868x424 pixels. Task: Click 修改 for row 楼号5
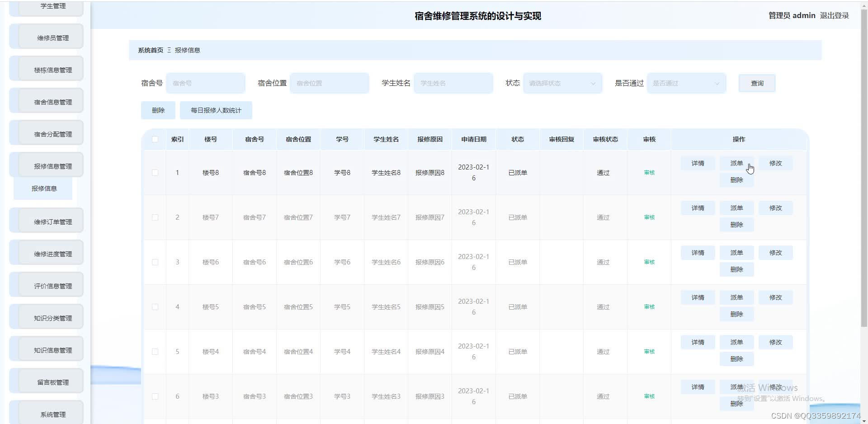[775, 297]
